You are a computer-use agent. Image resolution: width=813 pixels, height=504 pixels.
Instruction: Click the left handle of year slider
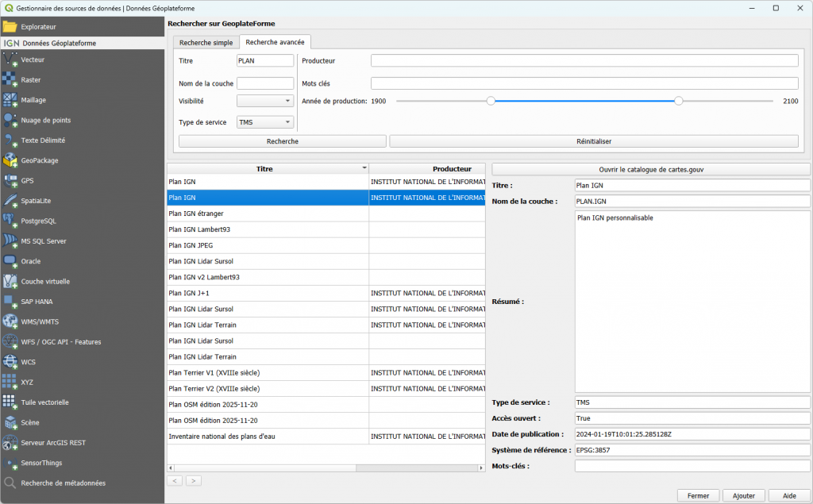point(491,101)
